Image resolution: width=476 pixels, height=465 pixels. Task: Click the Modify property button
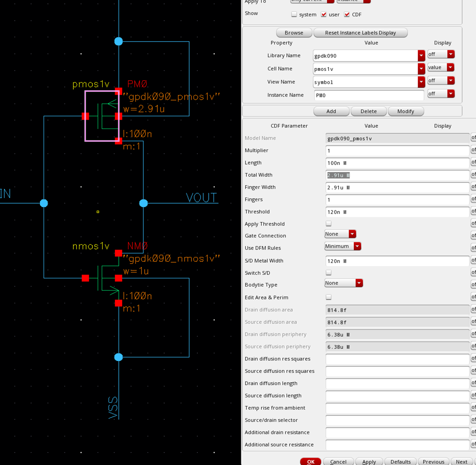pyautogui.click(x=406, y=111)
